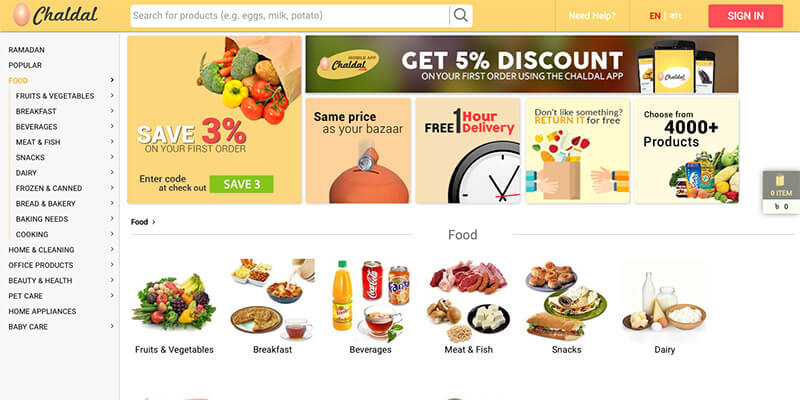Switch language to Bangla
This screenshot has width=800, height=400.
(676, 16)
